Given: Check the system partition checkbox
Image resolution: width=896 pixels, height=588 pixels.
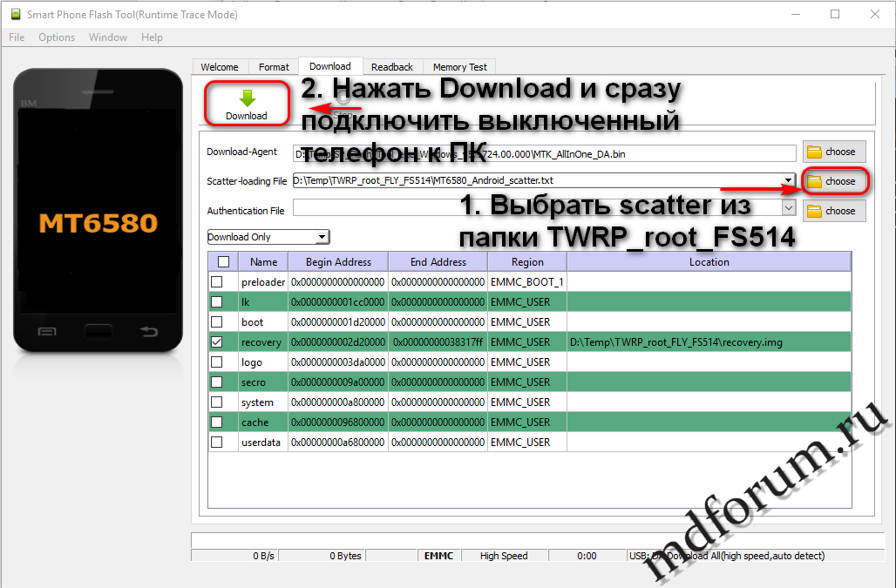Looking at the screenshot, I should click(217, 402).
